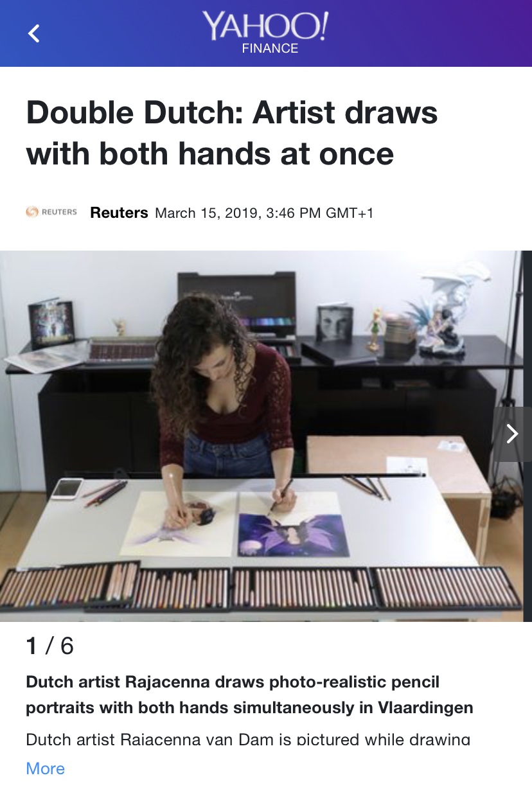532x798 pixels.
Task: Click the purple fairy drawing in photo
Action: point(293,525)
